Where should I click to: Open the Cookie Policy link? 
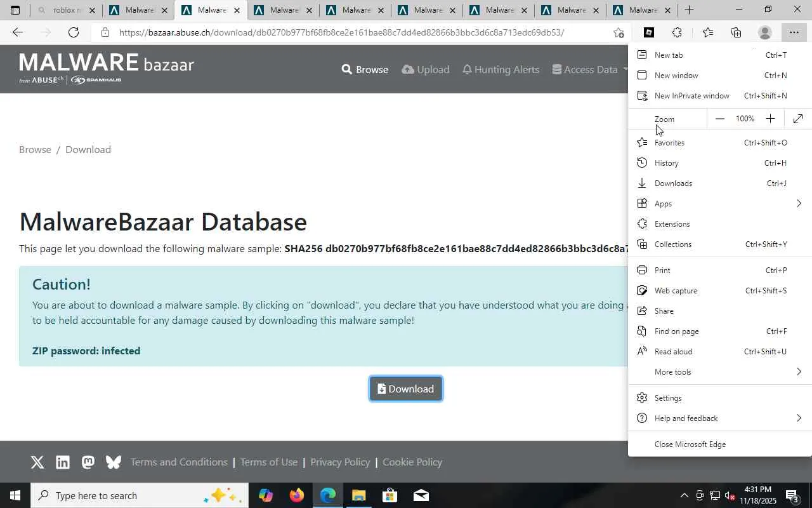pyautogui.click(x=412, y=462)
